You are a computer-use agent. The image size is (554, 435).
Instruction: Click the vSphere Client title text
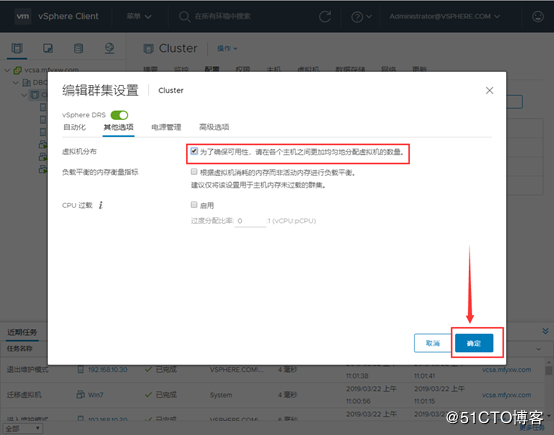(x=68, y=16)
